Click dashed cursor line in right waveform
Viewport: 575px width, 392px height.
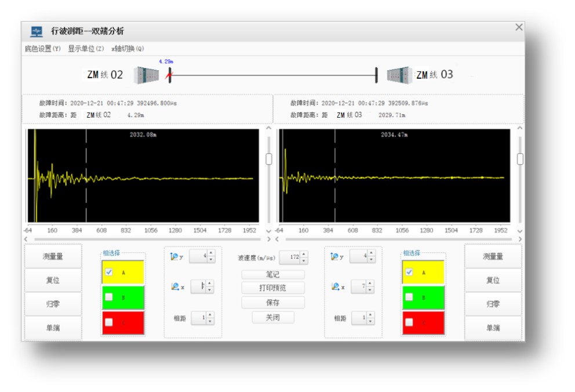335,175
